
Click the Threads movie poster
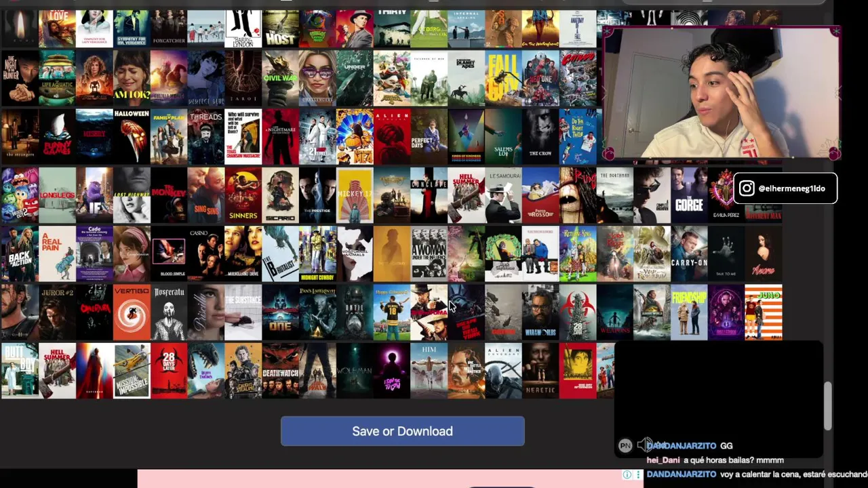205,137
